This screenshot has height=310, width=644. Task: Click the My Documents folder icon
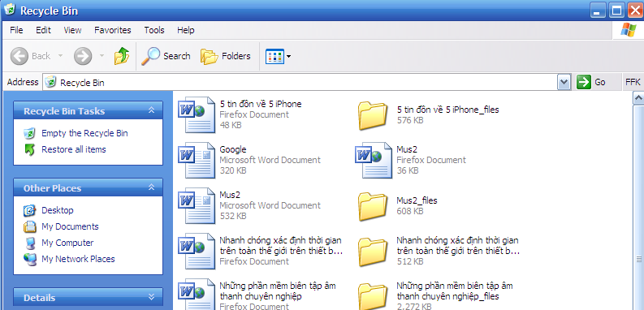tap(29, 226)
